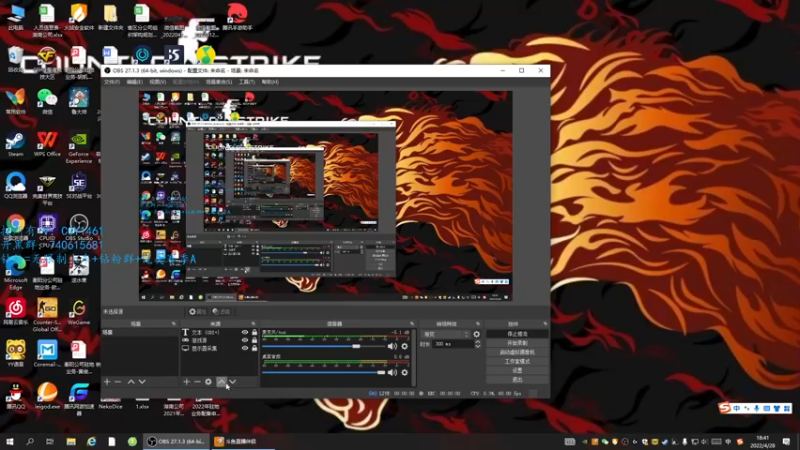800x450 pixels.
Task: Click the Start Virtual Camera button
Action: click(x=517, y=352)
